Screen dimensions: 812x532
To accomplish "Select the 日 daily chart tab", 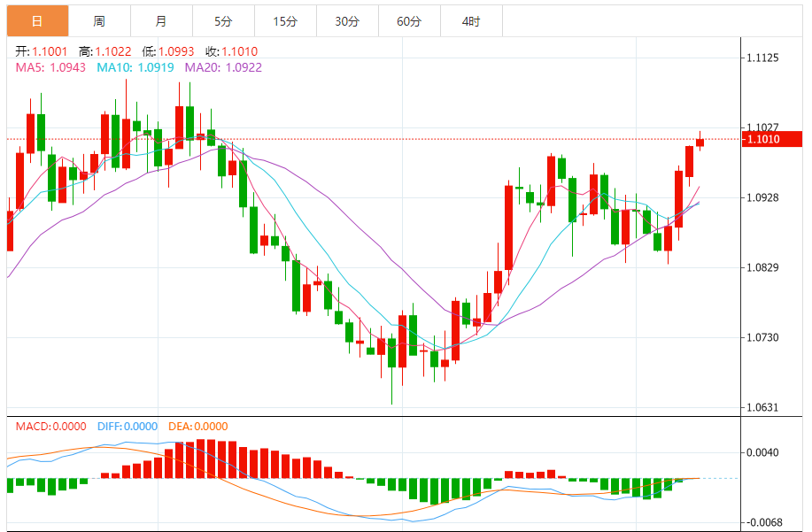I will [37, 21].
